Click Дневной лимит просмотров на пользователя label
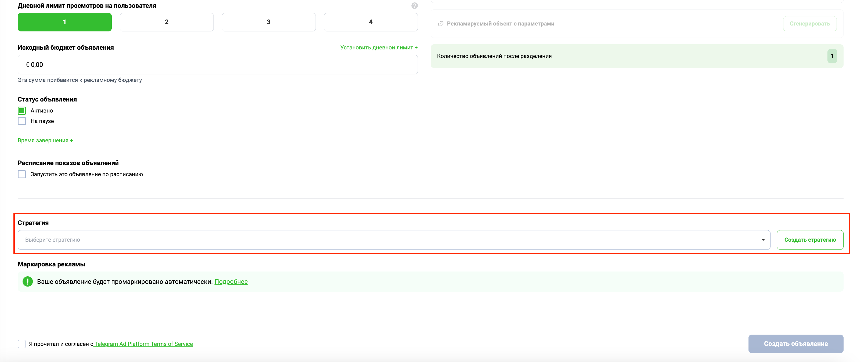The width and height of the screenshot is (868, 362). pyautogui.click(x=87, y=6)
